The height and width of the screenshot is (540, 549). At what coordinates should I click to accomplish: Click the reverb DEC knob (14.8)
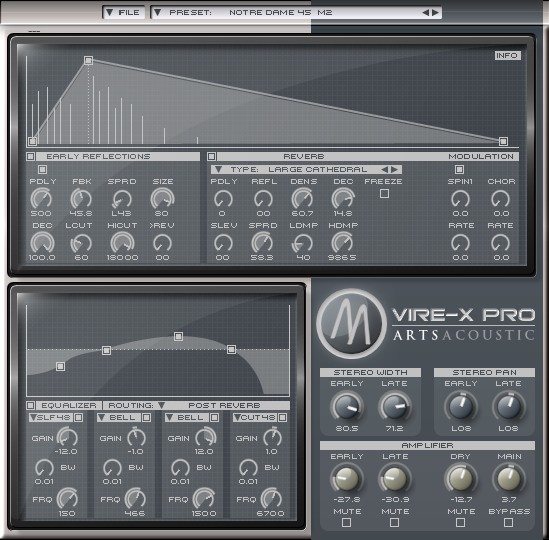343,199
